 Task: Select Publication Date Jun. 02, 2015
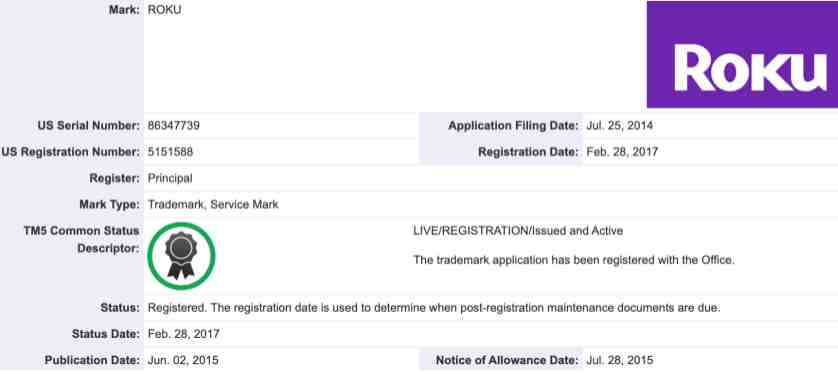[x=183, y=360]
